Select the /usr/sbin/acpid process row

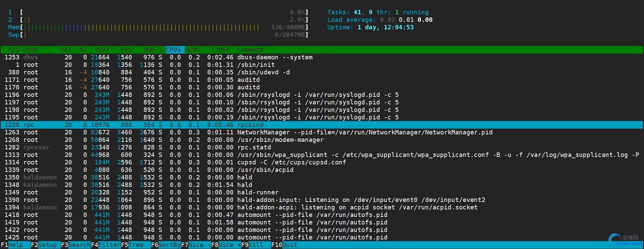[x=322, y=170]
